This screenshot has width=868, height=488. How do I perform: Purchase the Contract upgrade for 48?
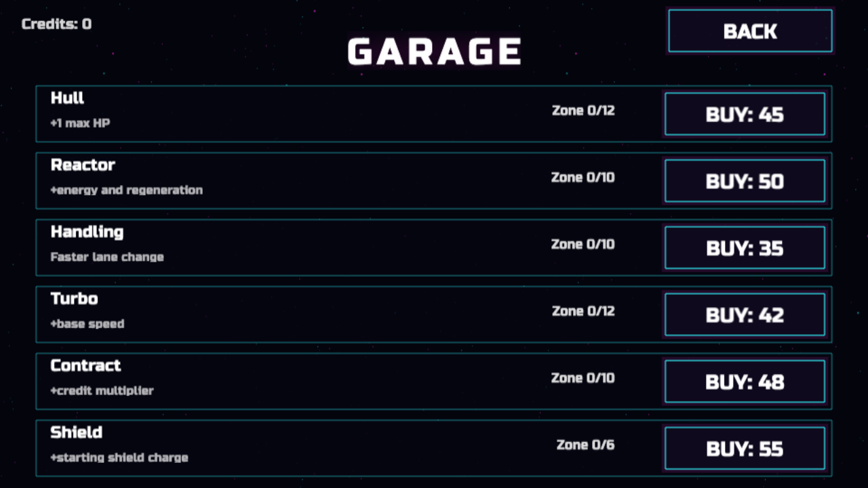pos(745,382)
